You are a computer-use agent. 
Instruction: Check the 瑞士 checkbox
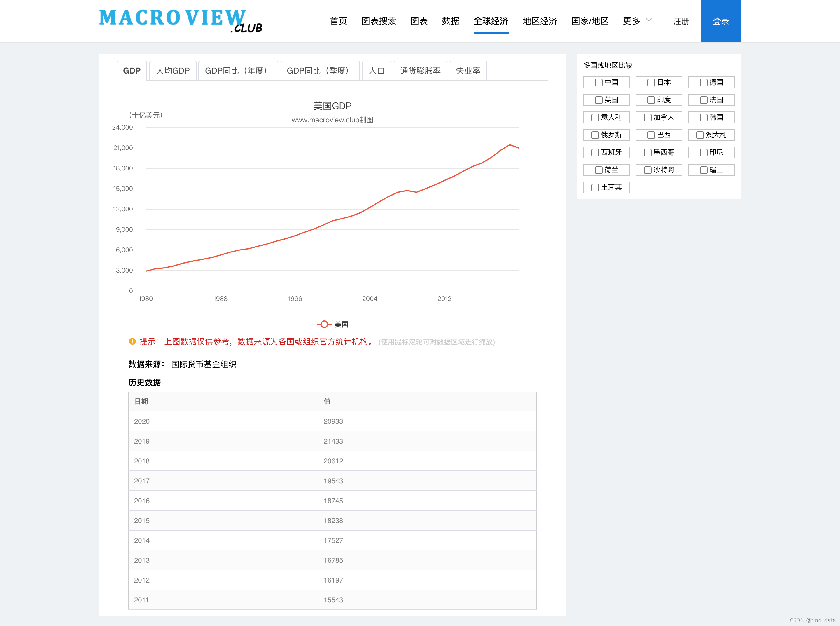point(704,170)
